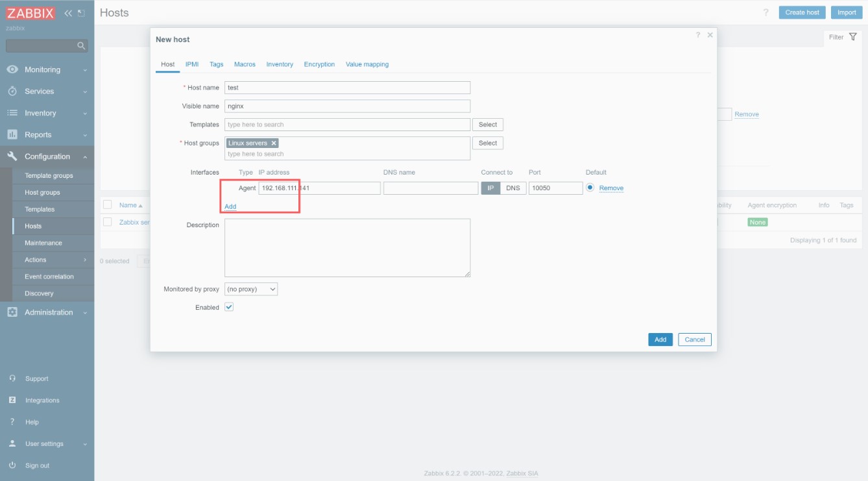
Task: Click the Cancel button
Action: pos(695,339)
